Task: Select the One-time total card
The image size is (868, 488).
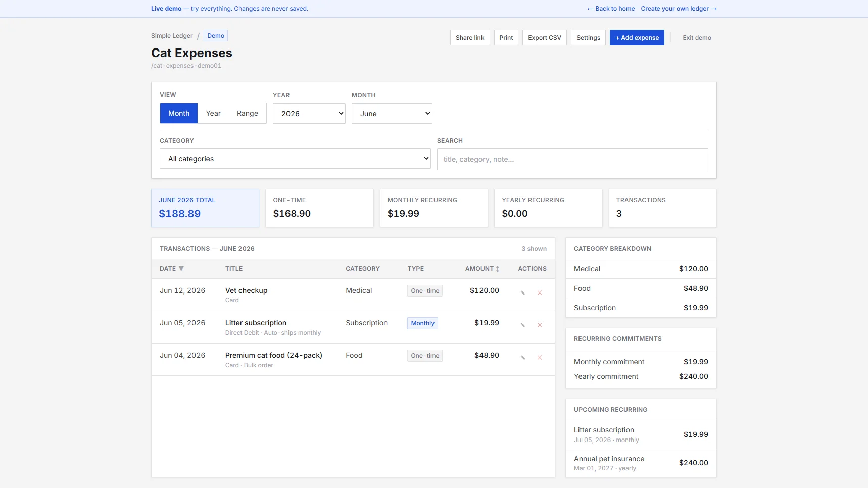Action: point(319,208)
